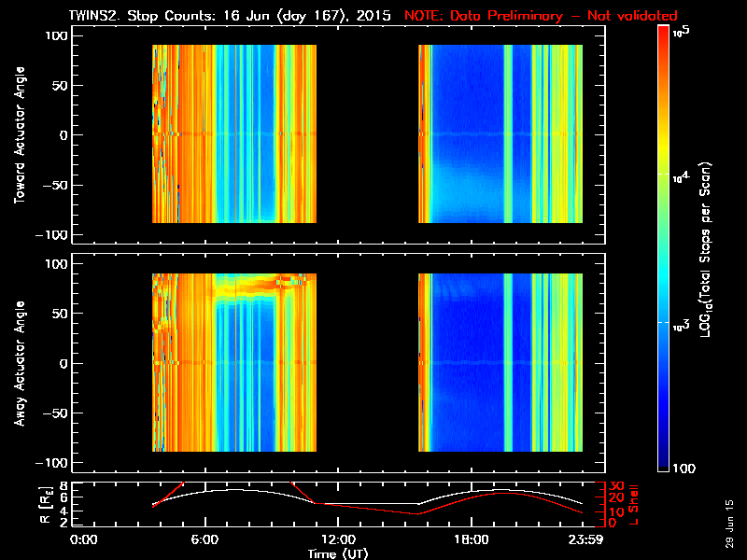This screenshot has height=560, width=747.
Task: Click the '6:00' time tick label
Action: tap(204, 539)
